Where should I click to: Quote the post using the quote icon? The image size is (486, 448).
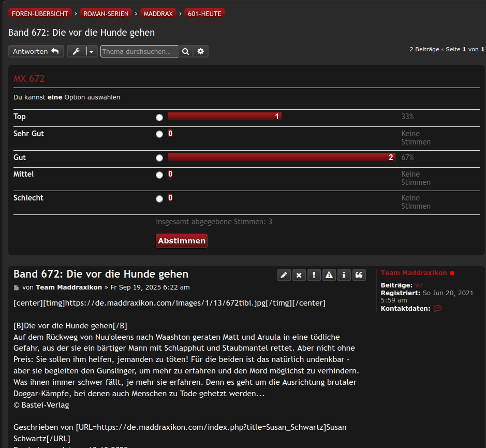click(359, 275)
